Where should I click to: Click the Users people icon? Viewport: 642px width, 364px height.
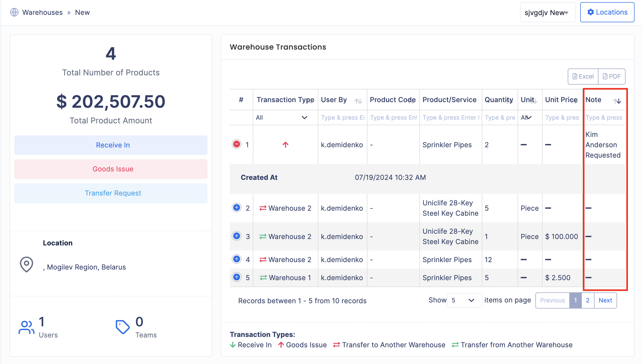(x=27, y=327)
